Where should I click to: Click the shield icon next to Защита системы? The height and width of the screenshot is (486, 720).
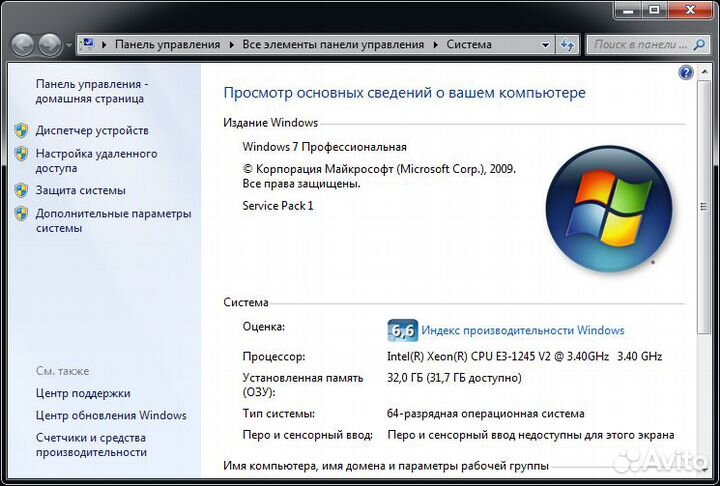(x=21, y=190)
